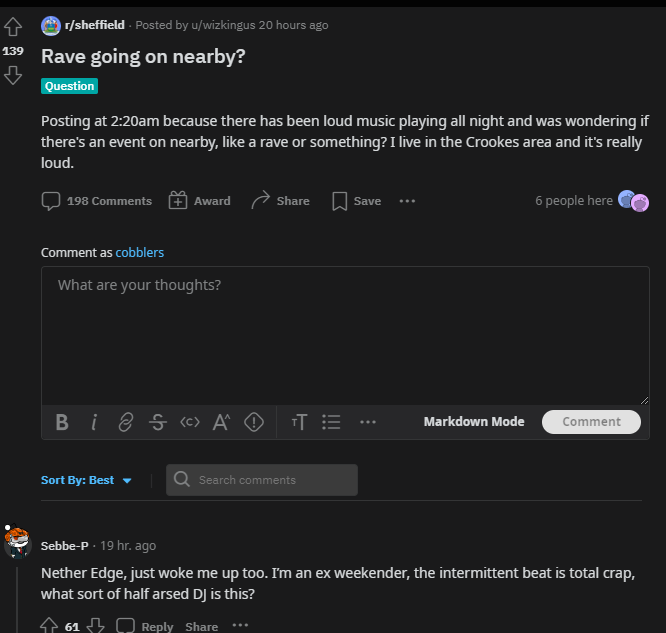666x633 pixels.
Task: Toggle inline code formatting
Action: [189, 422]
